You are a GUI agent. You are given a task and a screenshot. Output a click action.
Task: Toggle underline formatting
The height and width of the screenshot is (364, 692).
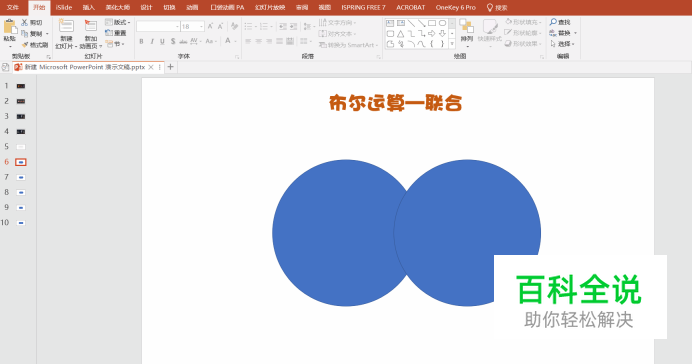pyautogui.click(x=162, y=41)
